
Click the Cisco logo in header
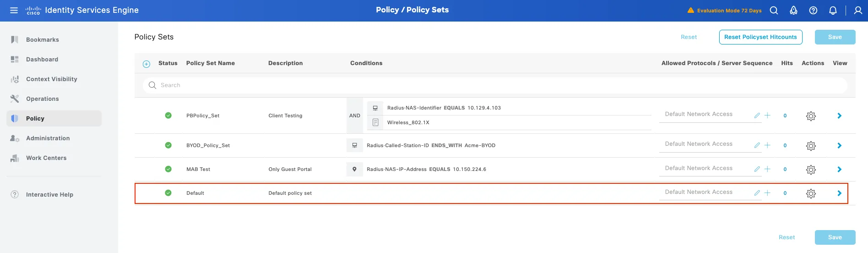tap(33, 10)
